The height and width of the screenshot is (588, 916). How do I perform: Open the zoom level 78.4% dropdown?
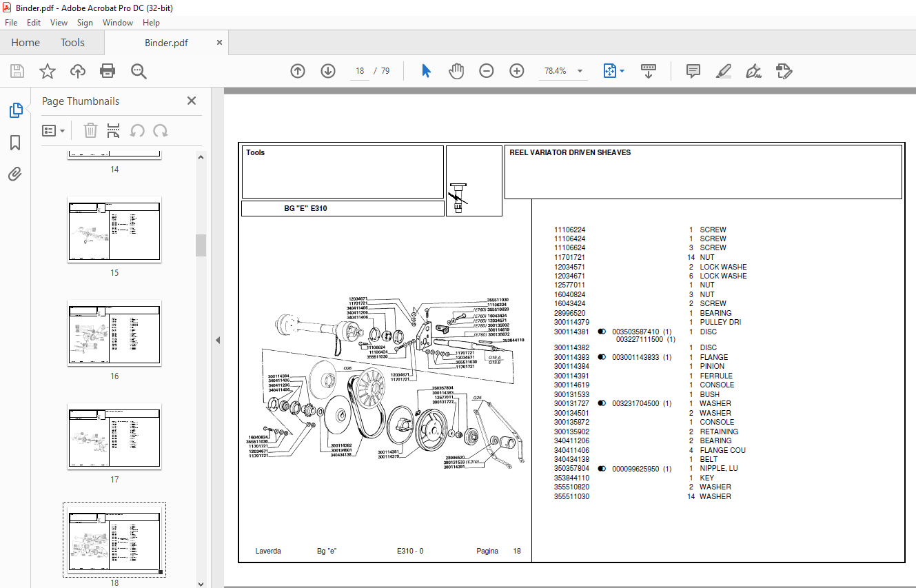coord(580,71)
